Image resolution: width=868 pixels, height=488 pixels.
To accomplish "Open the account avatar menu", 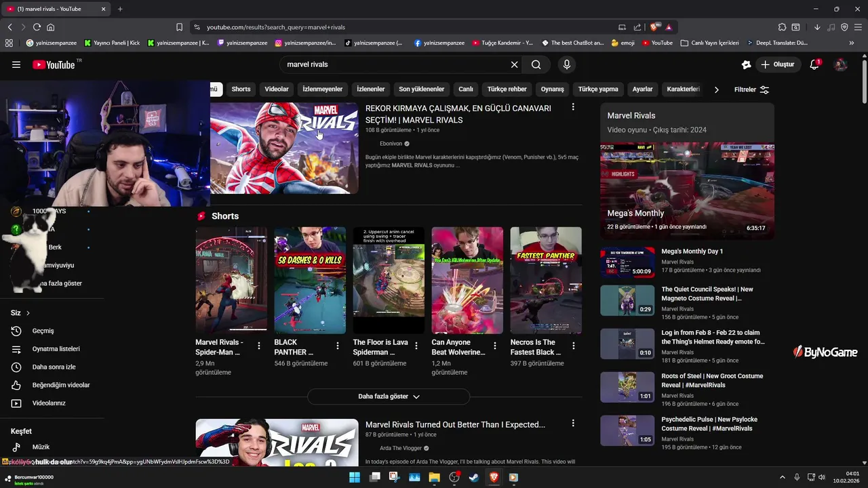I will (x=840, y=64).
